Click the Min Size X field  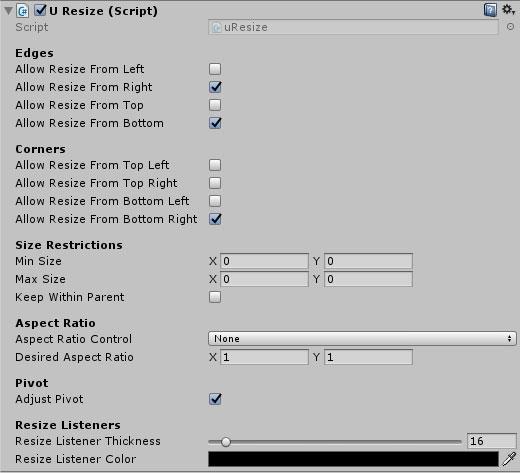264,261
